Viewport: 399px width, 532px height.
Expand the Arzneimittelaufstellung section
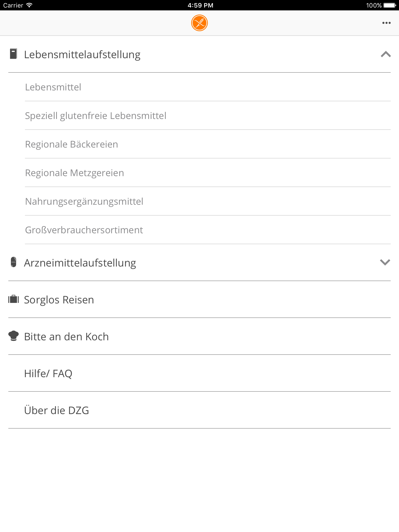click(385, 263)
